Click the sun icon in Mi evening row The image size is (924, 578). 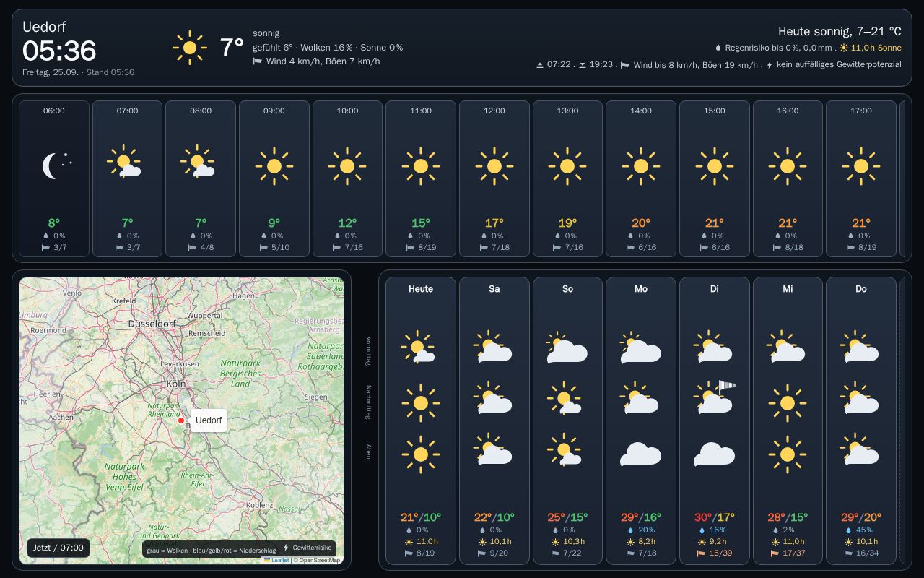(788, 455)
